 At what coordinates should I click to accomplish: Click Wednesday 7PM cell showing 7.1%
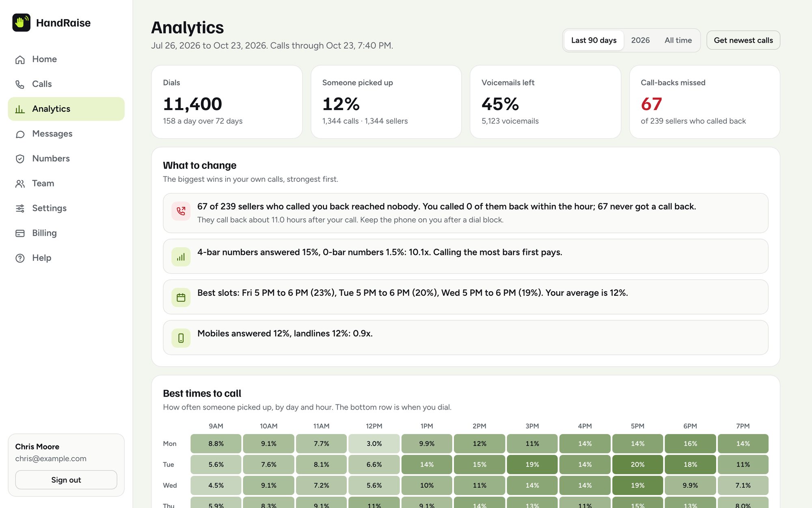point(743,486)
